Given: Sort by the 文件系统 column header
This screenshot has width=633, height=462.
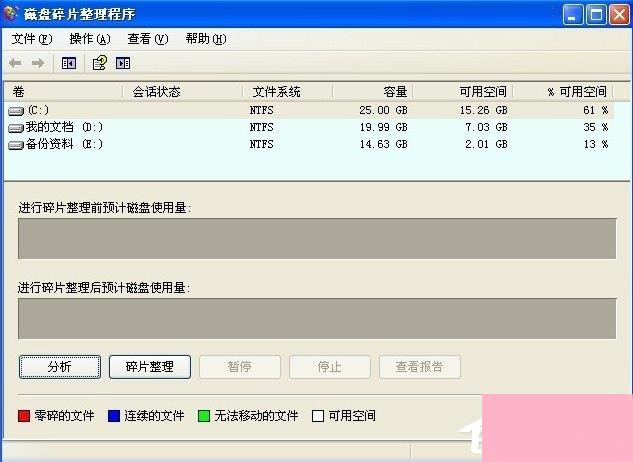Looking at the screenshot, I should tap(288, 92).
